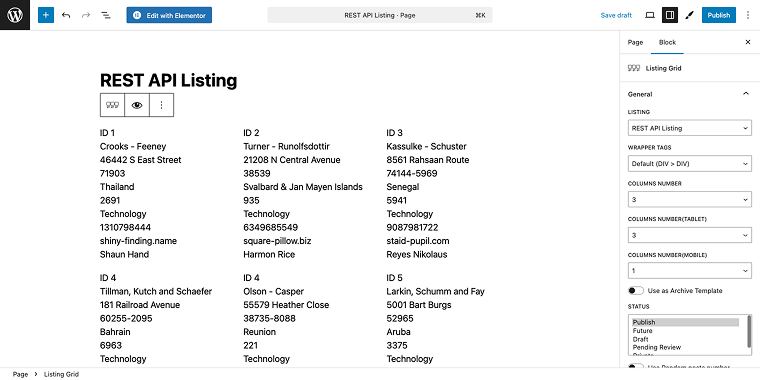The width and height of the screenshot is (760, 380).
Task: Open the Columns Number dropdown
Action: point(690,200)
